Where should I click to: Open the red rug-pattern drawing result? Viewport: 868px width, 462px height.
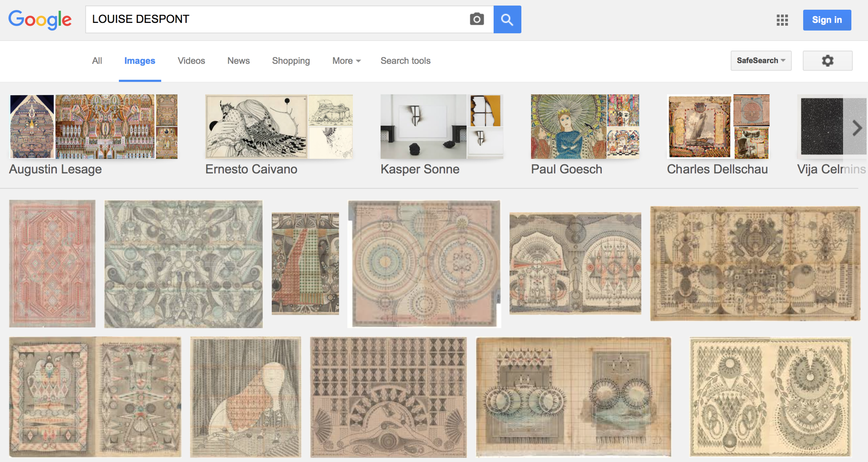tap(52, 264)
